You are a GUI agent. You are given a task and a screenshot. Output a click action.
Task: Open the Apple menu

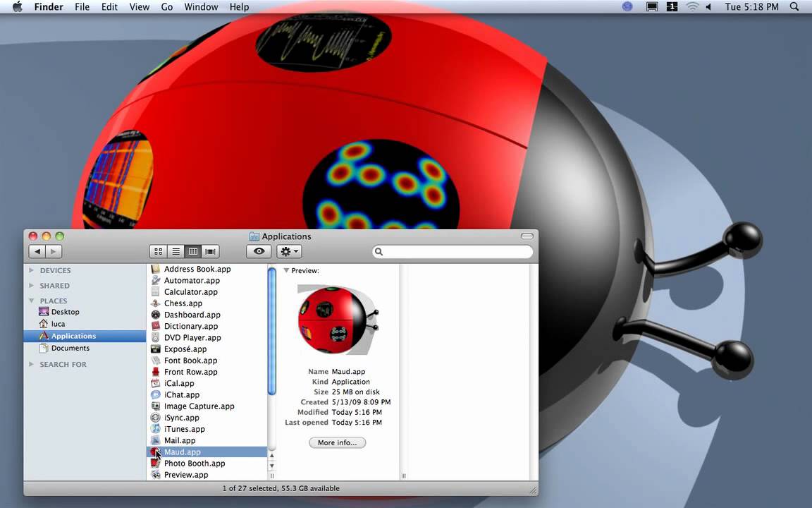(x=17, y=7)
